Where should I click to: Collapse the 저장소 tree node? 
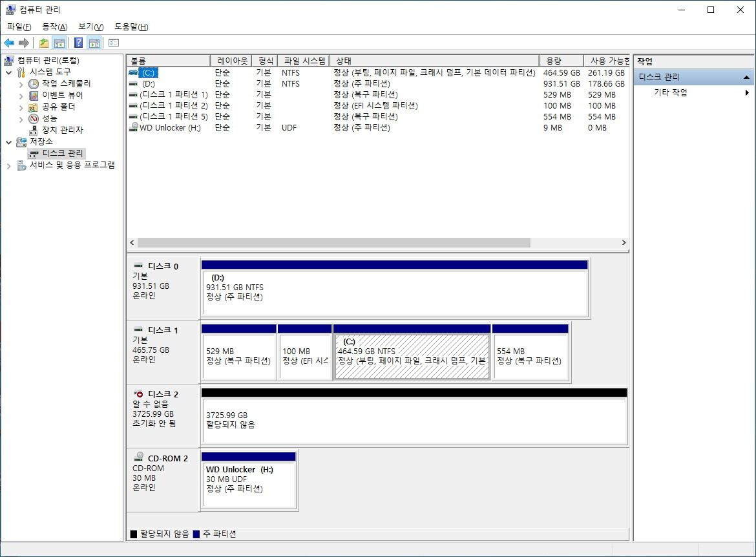tap(8, 142)
